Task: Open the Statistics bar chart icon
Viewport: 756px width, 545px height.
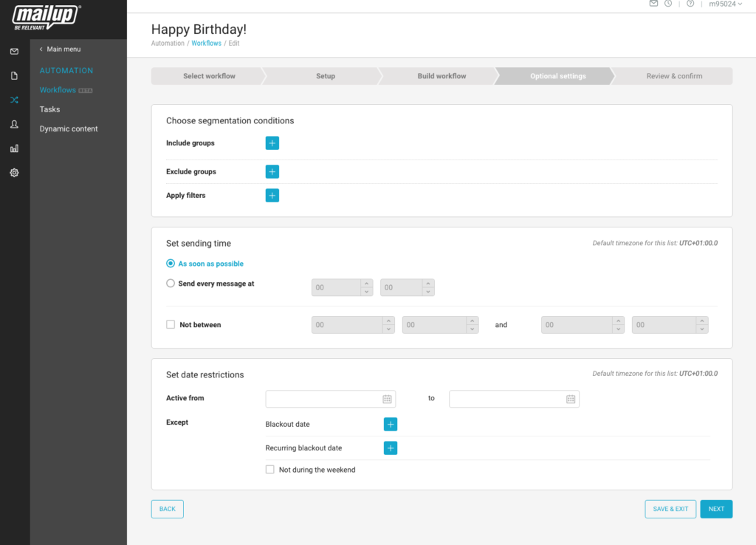Action: 14,148
